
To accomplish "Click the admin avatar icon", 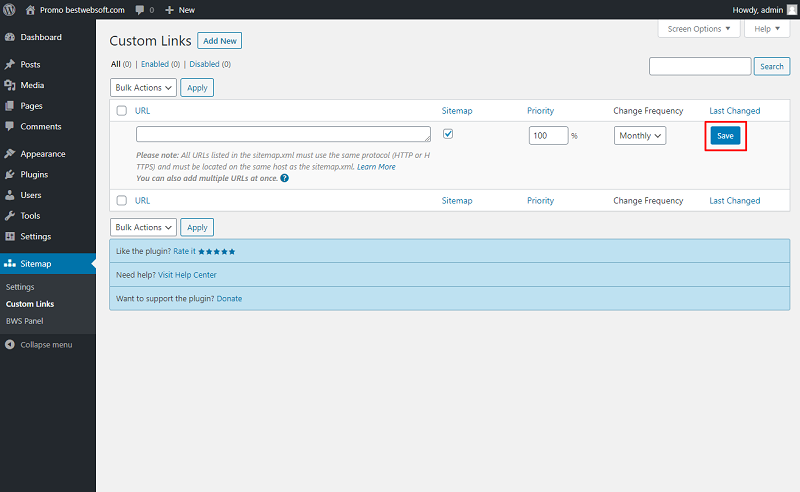I will tap(792, 10).
